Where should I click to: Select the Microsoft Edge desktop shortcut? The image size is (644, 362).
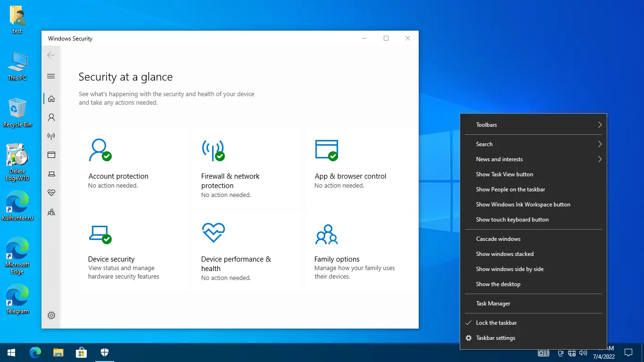pos(17,255)
